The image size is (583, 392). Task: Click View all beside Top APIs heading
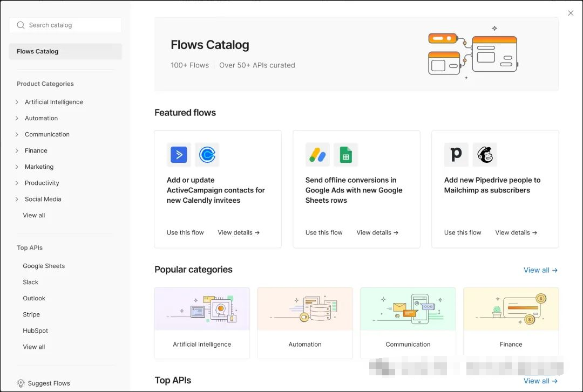click(540, 381)
